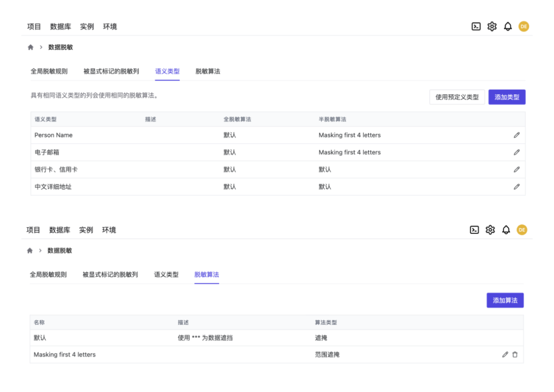Switch to 语义类型 tab in lower view
Image resolution: width=554 pixels, height=392 pixels.
pyautogui.click(x=166, y=275)
